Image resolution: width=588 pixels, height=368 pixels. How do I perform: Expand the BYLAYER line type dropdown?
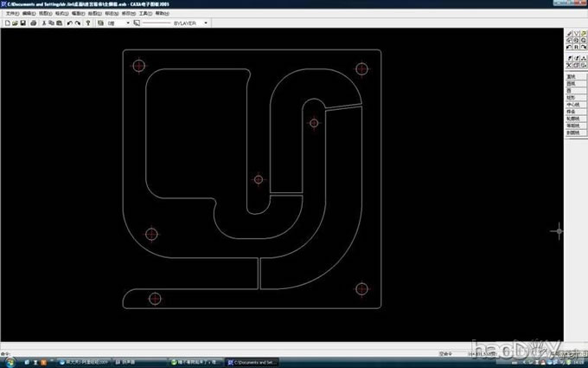click(206, 23)
